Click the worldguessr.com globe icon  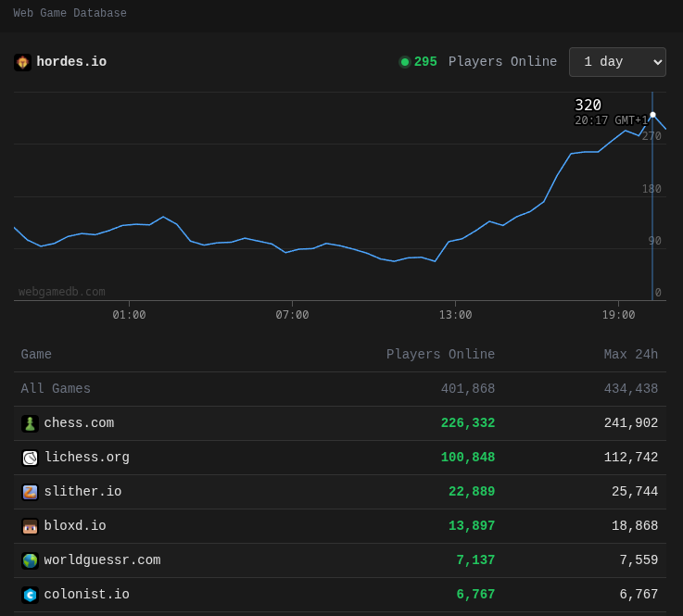click(x=30, y=560)
